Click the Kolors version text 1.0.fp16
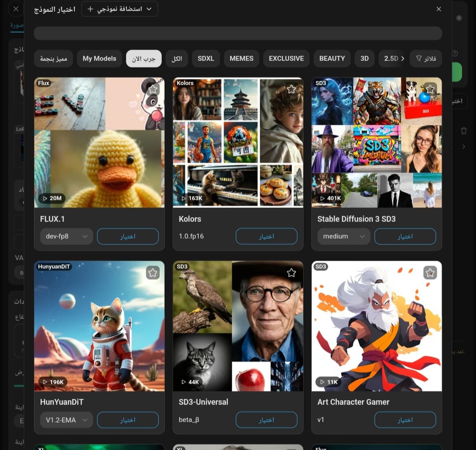476x450 pixels. pos(191,236)
